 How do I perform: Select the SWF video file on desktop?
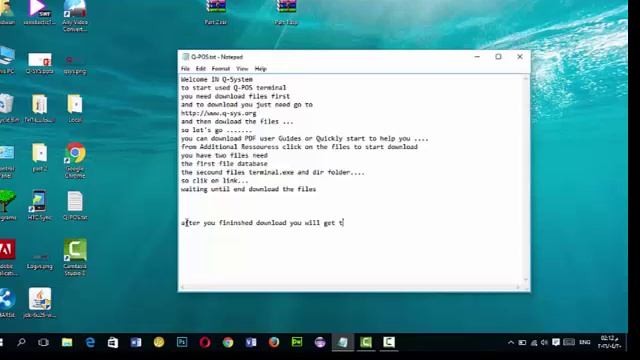click(39, 12)
